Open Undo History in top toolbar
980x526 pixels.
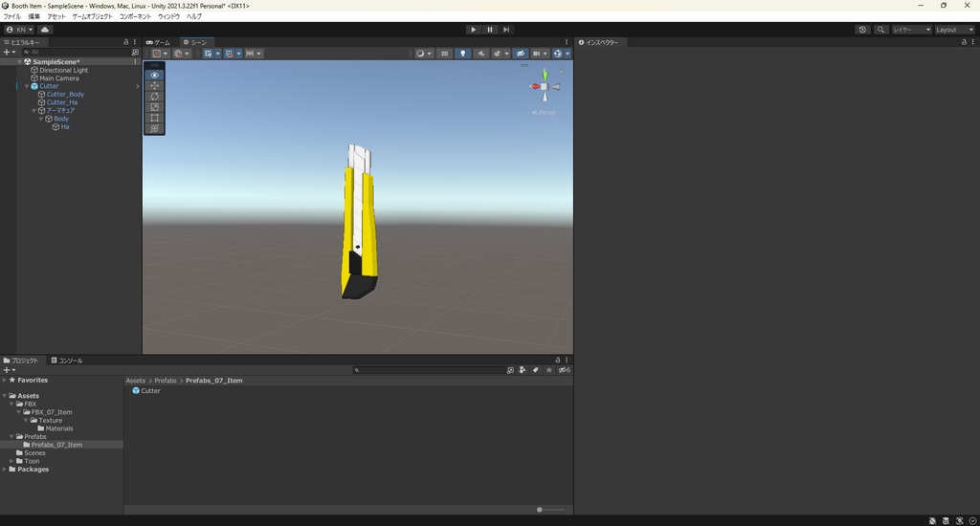[862, 30]
